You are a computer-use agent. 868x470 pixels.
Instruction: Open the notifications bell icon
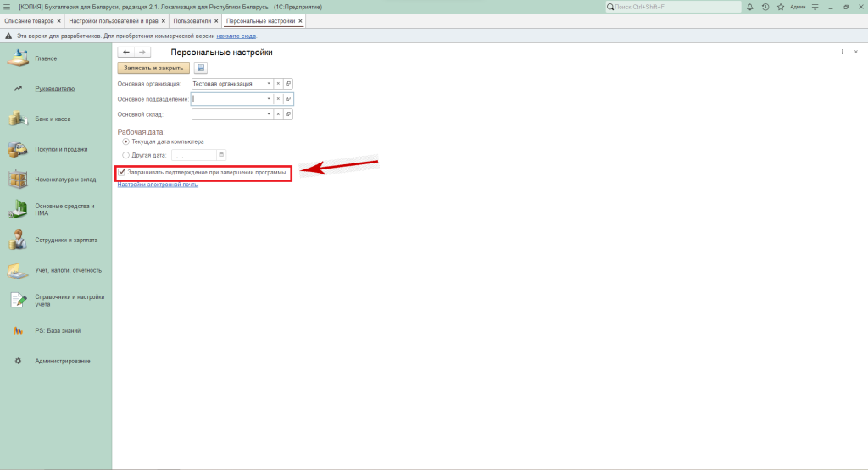751,7
